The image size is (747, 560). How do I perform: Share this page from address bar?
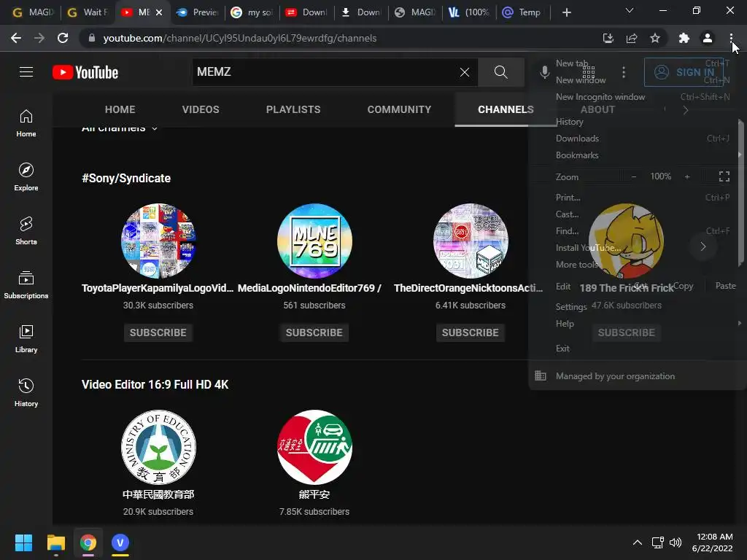[632, 38]
